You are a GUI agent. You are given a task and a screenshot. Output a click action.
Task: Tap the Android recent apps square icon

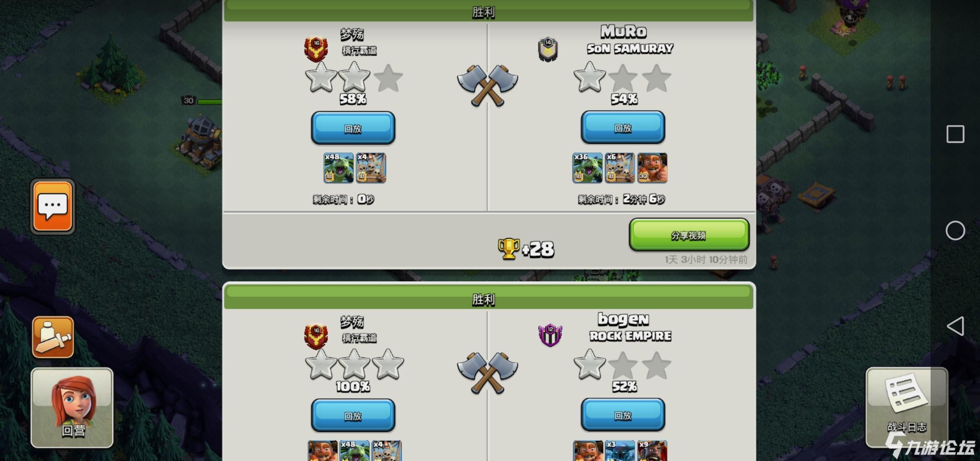pos(955,134)
